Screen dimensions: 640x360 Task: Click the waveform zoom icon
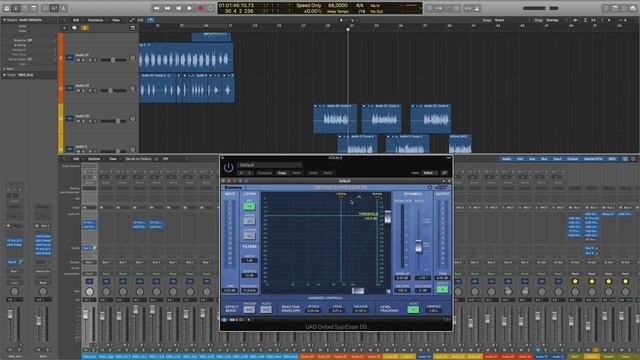pyautogui.click(x=576, y=20)
